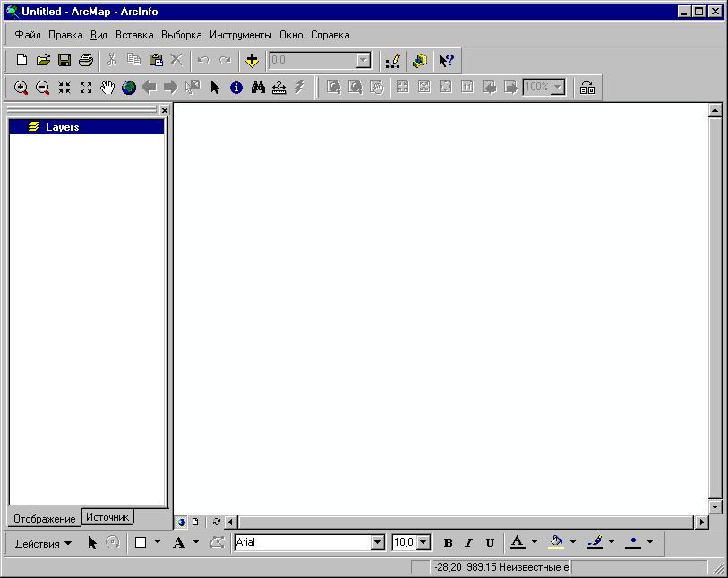728x578 pixels.
Task: Zoom to full extent with globe icon
Action: (129, 87)
